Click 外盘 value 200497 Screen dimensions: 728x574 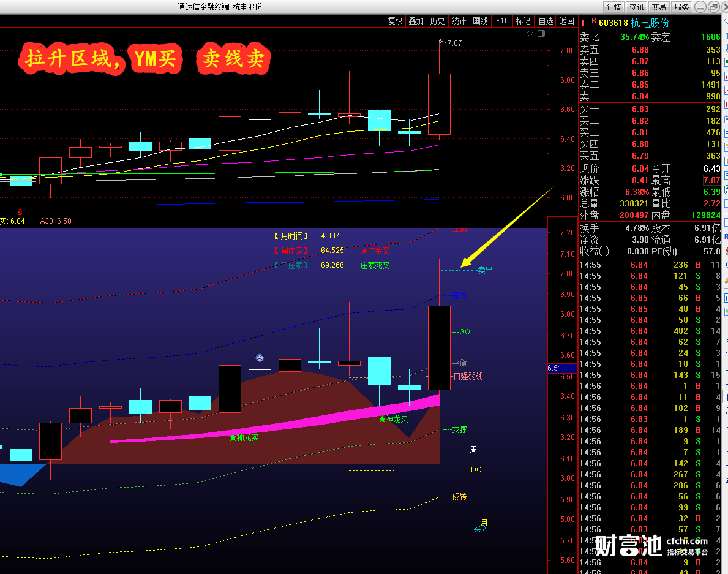click(634, 215)
